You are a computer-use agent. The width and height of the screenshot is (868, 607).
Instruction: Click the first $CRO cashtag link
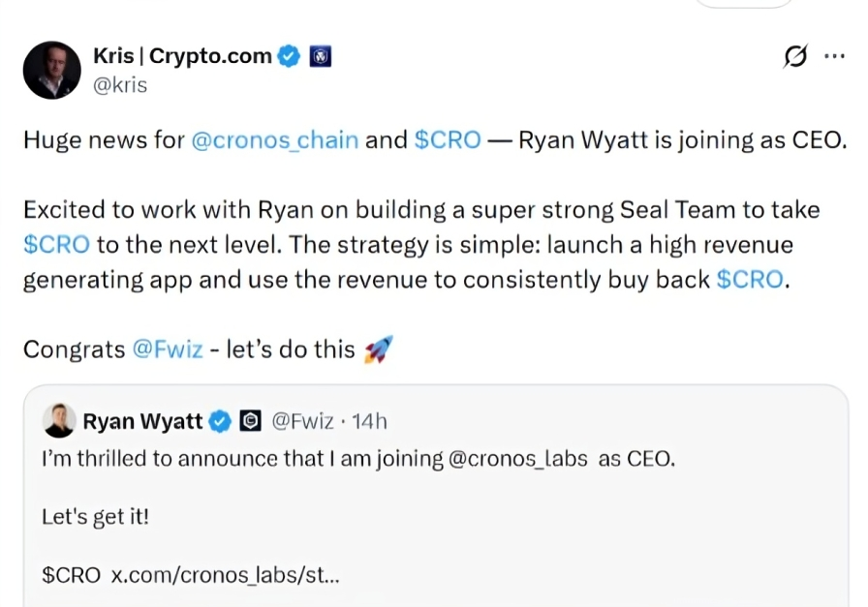click(x=448, y=139)
